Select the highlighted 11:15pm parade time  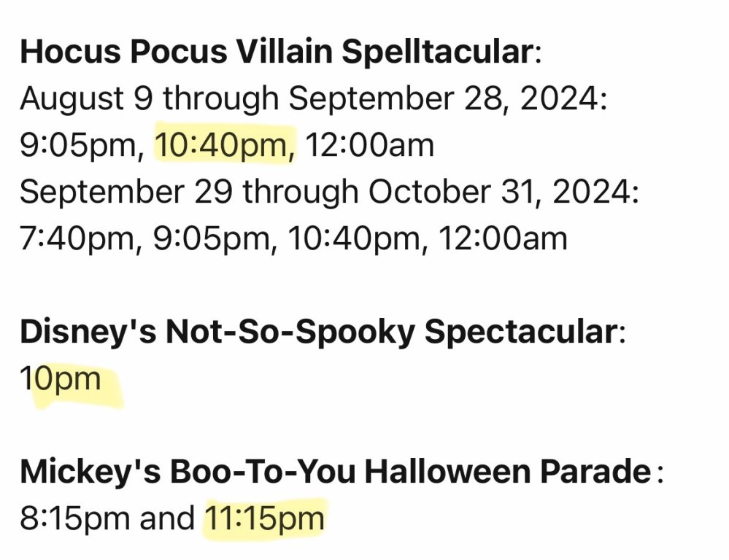pos(264,519)
